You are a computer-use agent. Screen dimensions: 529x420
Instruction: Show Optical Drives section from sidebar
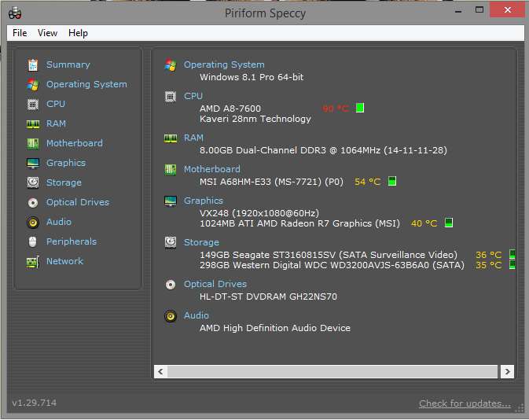tap(78, 203)
